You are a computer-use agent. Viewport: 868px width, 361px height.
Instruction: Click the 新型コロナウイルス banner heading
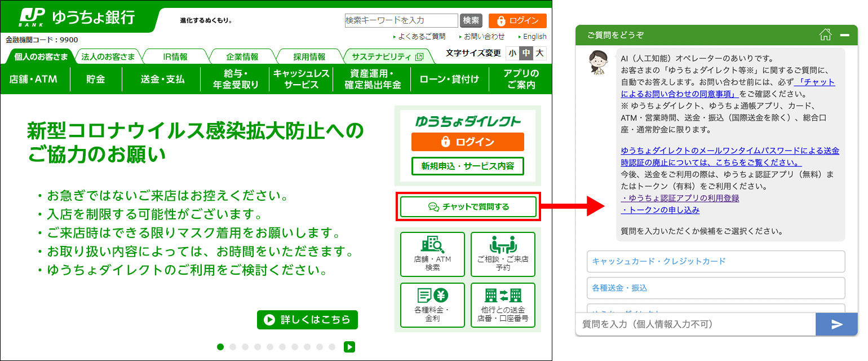tap(196, 142)
